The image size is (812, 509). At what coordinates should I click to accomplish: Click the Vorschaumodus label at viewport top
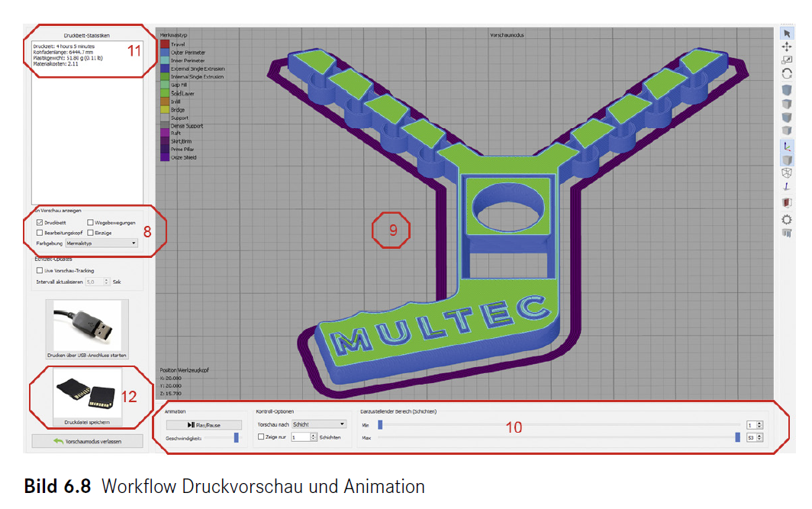click(507, 35)
